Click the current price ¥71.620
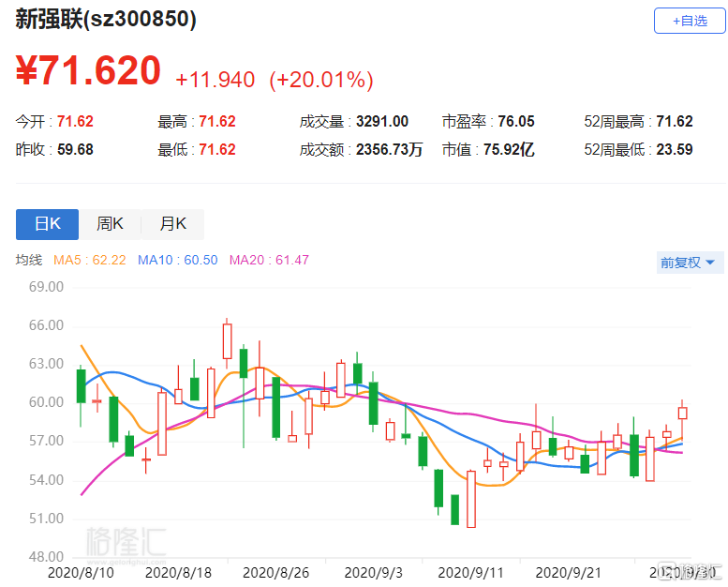This screenshot has width=728, height=587. click(88, 73)
